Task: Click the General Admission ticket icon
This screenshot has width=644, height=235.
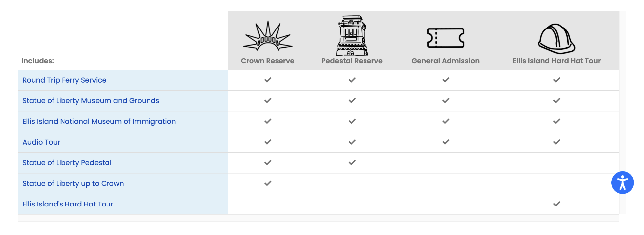Action: [446, 38]
